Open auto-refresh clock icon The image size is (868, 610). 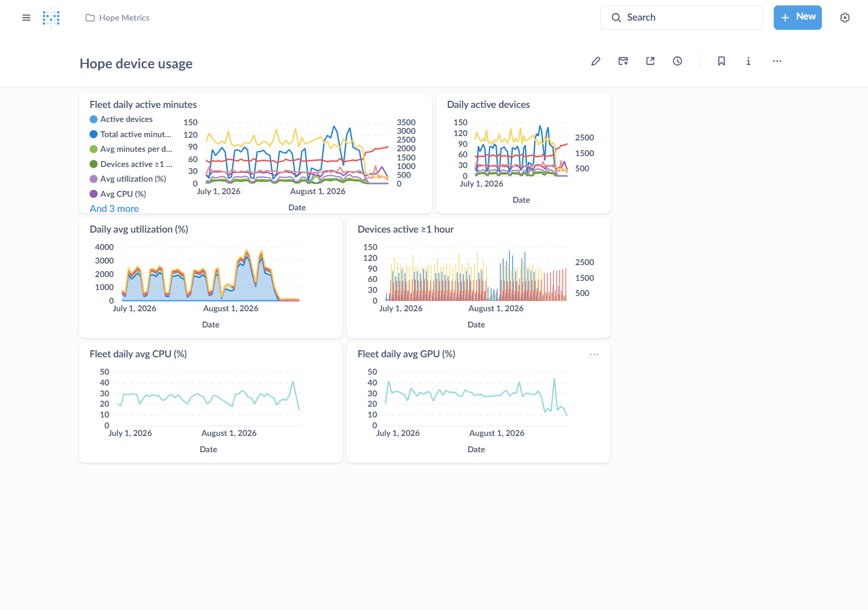click(677, 61)
